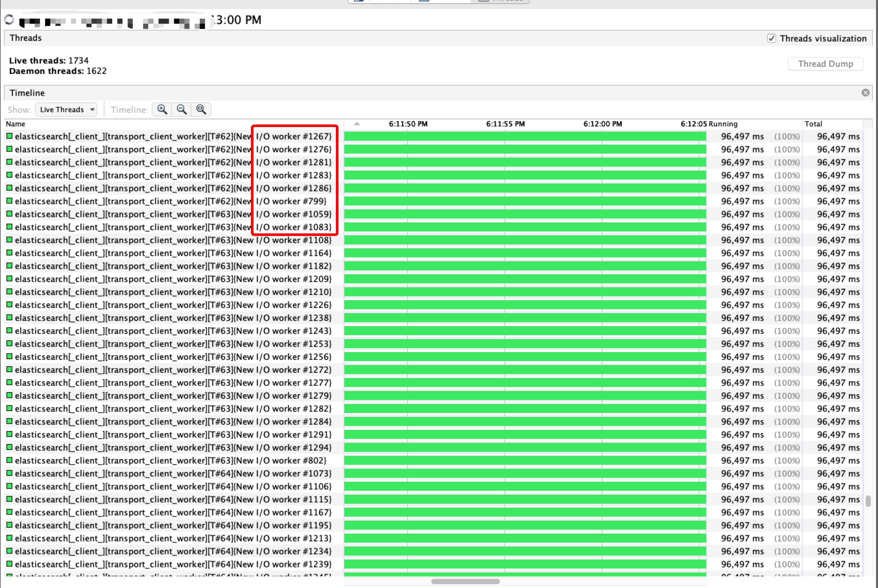This screenshot has height=588, width=878.
Task: Select thread I/O worker #1108 row
Action: click(433, 240)
